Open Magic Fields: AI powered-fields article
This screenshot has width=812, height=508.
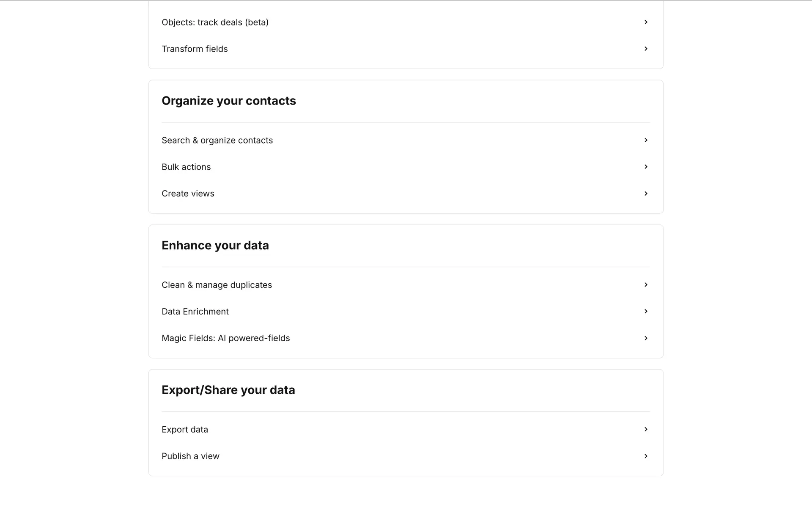click(x=225, y=339)
